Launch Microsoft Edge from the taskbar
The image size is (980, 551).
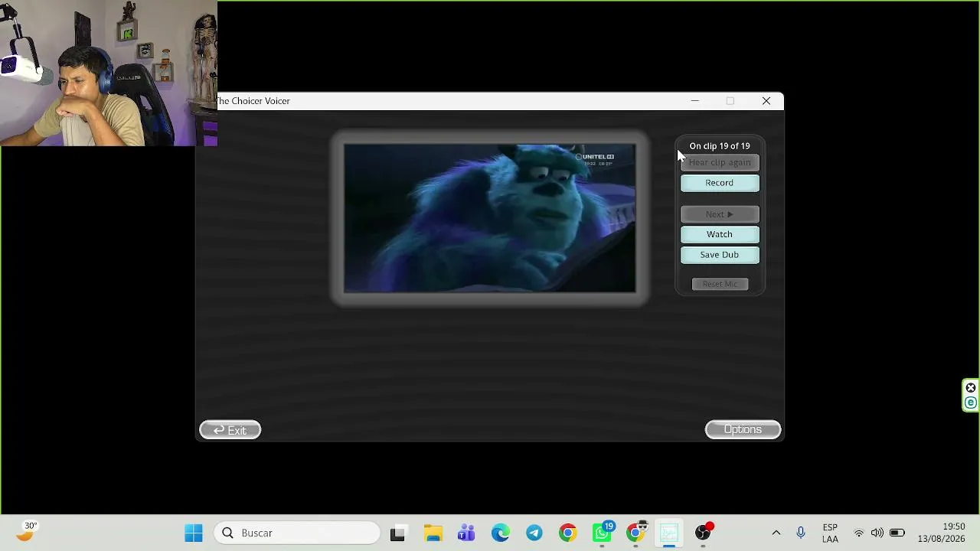coord(501,533)
